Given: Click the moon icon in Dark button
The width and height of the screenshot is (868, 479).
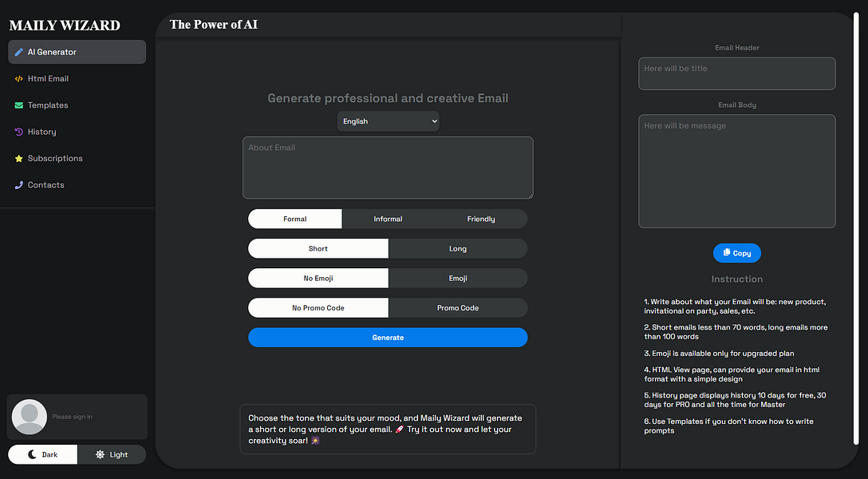Looking at the screenshot, I should click(x=32, y=454).
